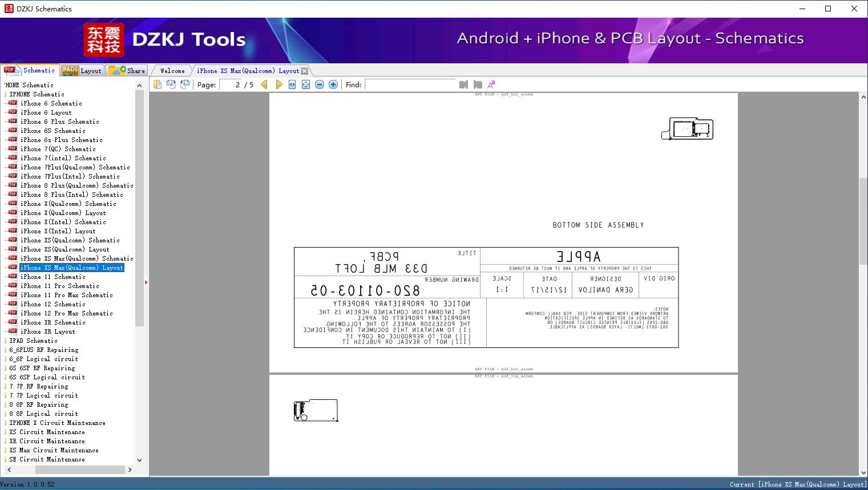Image resolution: width=868 pixels, height=490 pixels.
Task: Fit the whole page in view
Action: click(x=306, y=84)
